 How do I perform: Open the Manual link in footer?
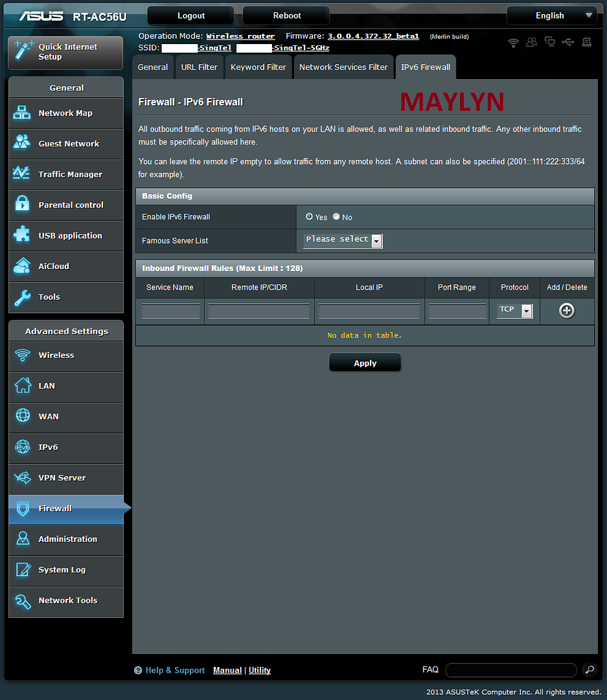coord(227,670)
